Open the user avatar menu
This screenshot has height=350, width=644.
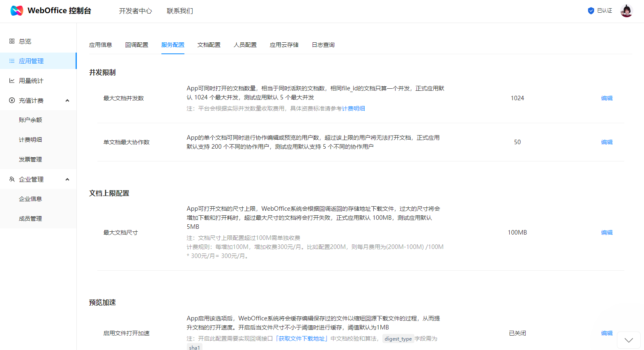626,11
